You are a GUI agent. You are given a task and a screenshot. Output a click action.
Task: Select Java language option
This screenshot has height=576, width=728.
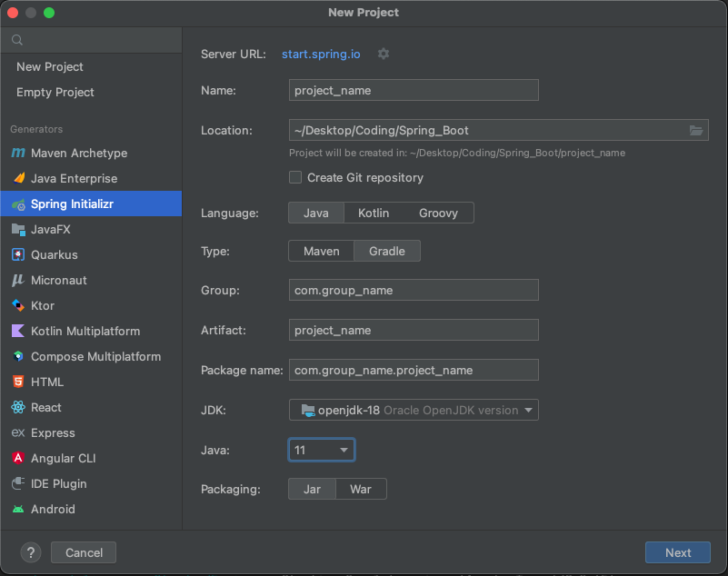(316, 213)
